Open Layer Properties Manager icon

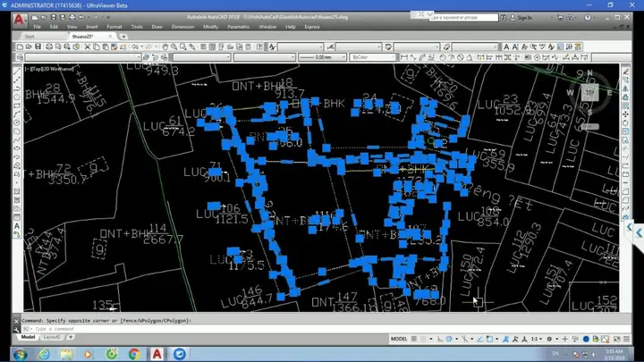tap(20, 57)
